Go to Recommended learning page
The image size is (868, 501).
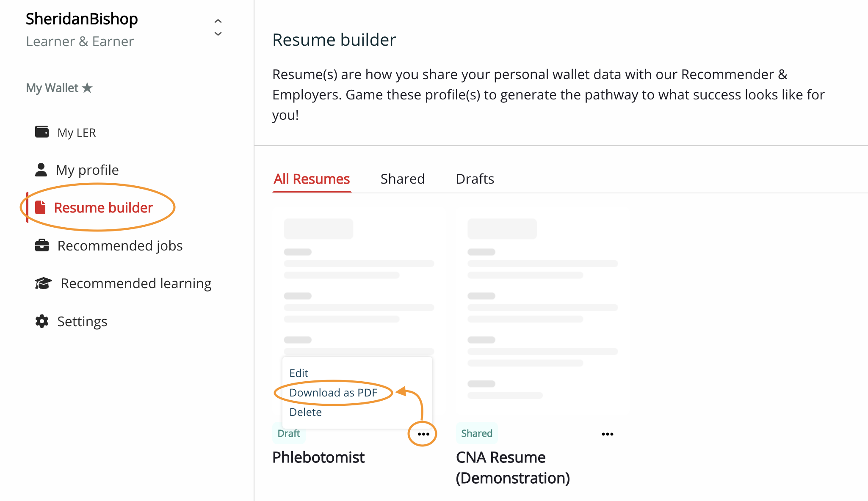point(136,284)
